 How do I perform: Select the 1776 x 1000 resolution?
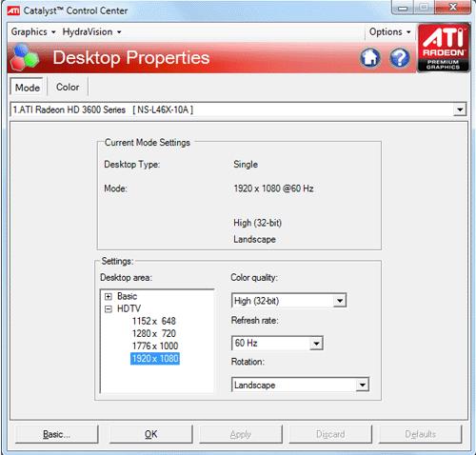pyautogui.click(x=155, y=346)
